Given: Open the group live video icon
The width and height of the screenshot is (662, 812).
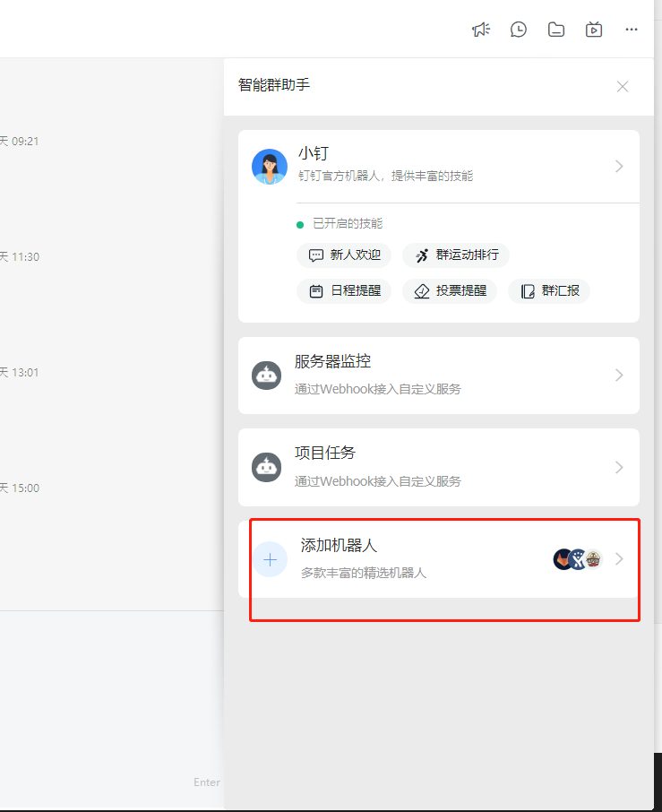Looking at the screenshot, I should 594,30.
